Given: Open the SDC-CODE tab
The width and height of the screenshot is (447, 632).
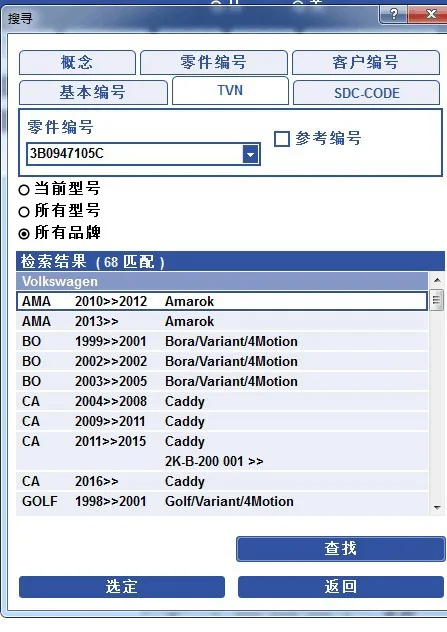Looking at the screenshot, I should (366, 93).
